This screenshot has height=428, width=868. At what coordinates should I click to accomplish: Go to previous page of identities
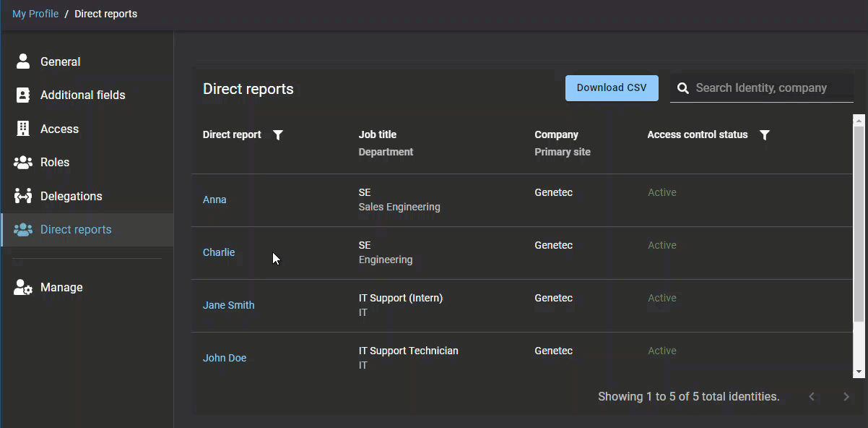click(x=812, y=396)
